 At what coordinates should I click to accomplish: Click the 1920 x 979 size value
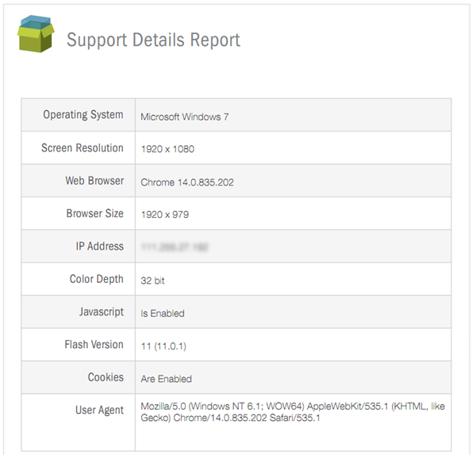tap(165, 215)
